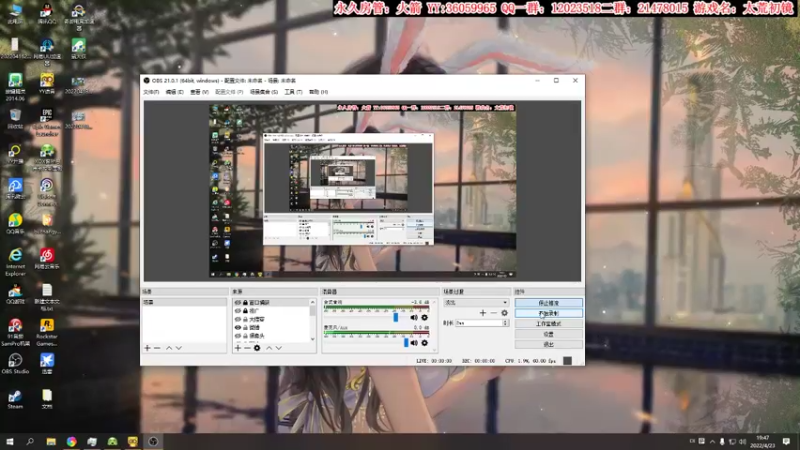Screen dimensions: 800x450
Task: Add a scene transition with the plus icon
Action: coord(483,313)
